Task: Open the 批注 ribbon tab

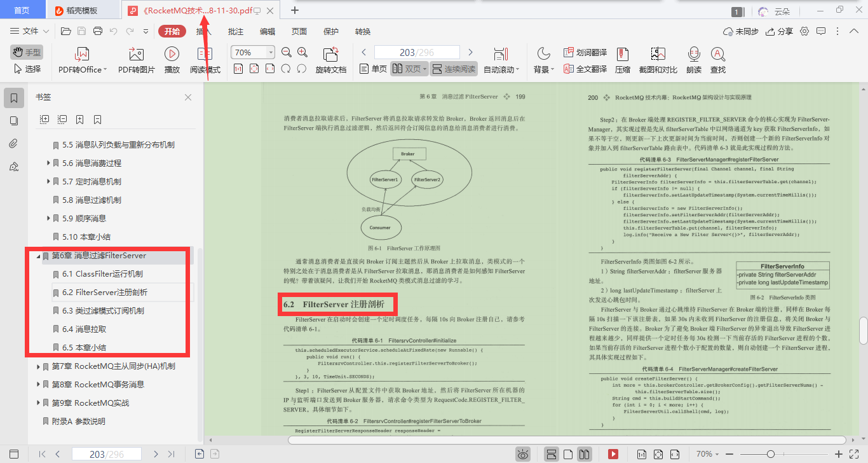Action: coord(235,31)
